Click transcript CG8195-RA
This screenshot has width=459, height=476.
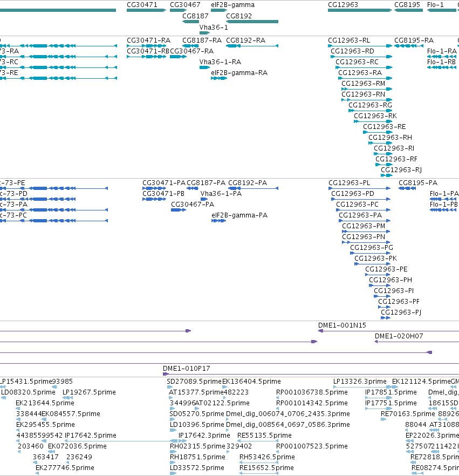coord(414,40)
